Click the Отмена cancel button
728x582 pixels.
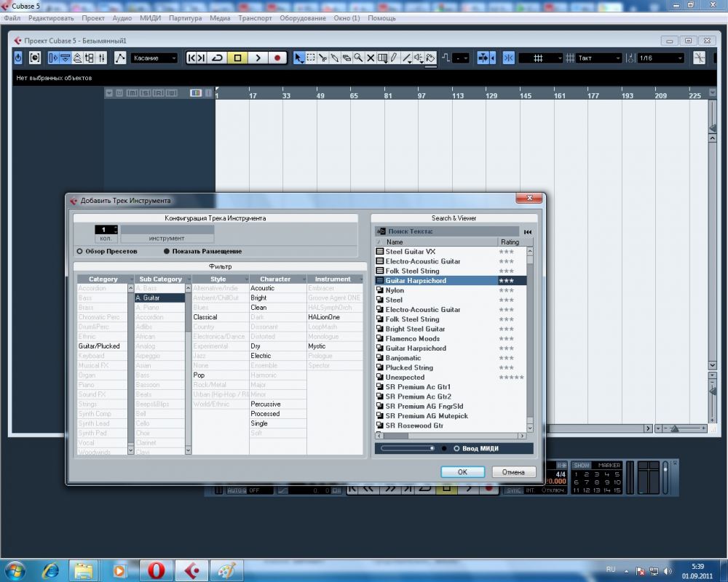coord(513,472)
